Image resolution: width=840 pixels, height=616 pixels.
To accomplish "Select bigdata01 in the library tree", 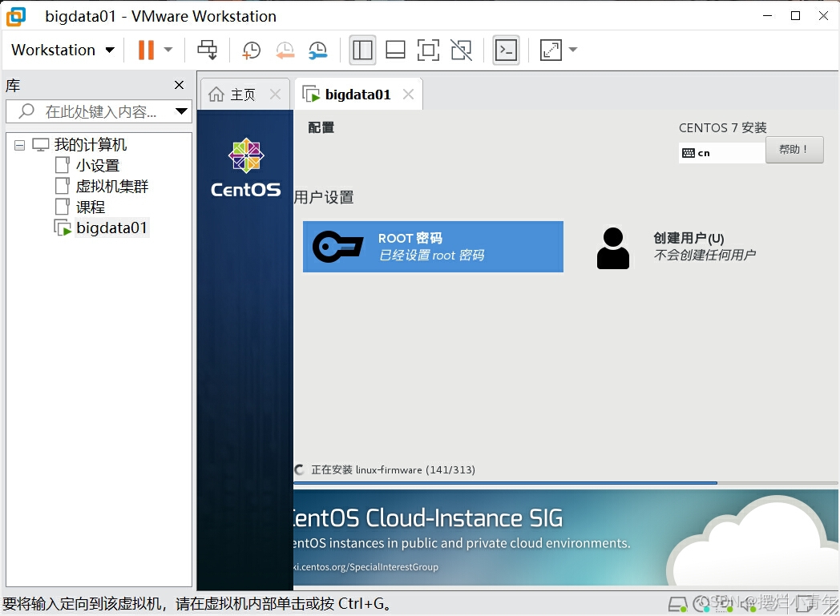I will coord(111,228).
